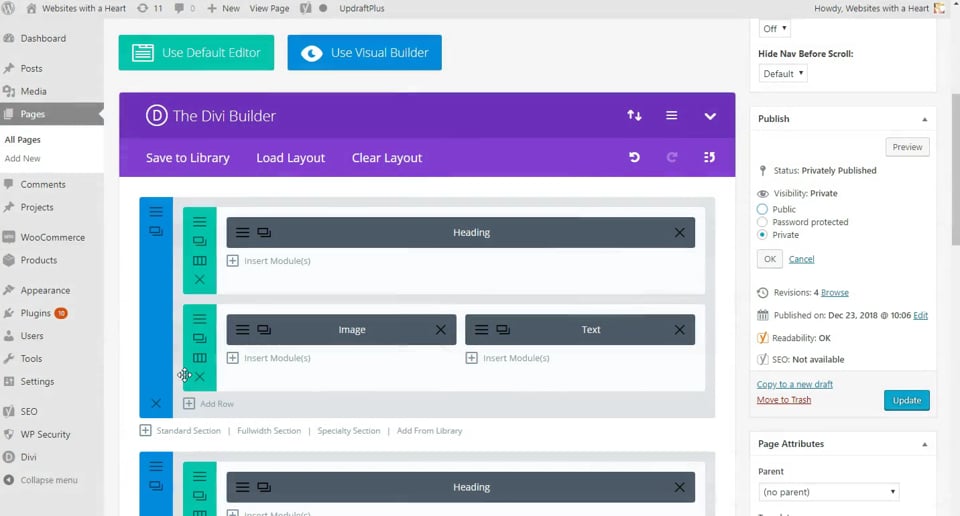The width and height of the screenshot is (960, 516).
Task: Open row settings for the Image/Text row
Action: [200, 319]
